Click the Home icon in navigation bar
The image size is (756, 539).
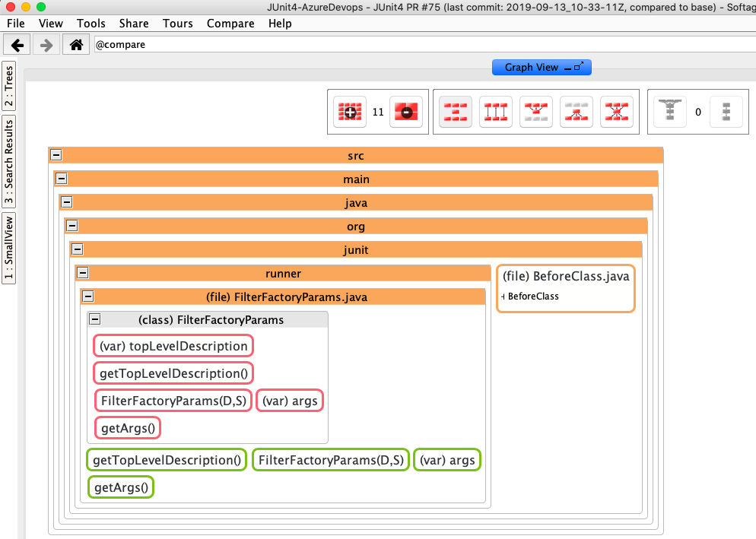[x=76, y=45]
